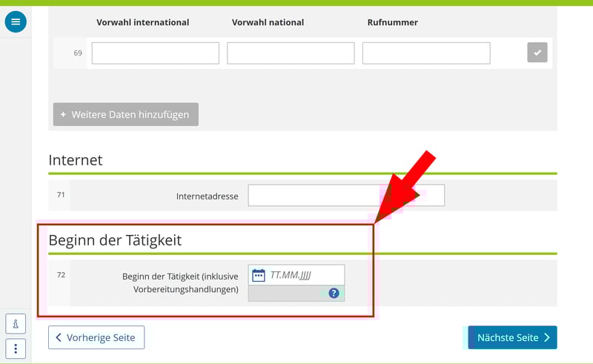593x364 pixels.
Task: Go back with Vorherige Seite
Action: 96,337
